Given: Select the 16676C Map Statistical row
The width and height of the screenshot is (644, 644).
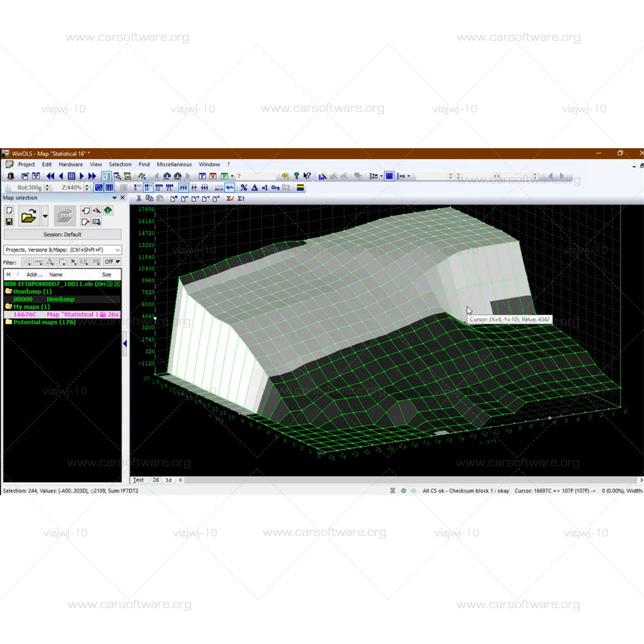Looking at the screenshot, I should [62, 314].
